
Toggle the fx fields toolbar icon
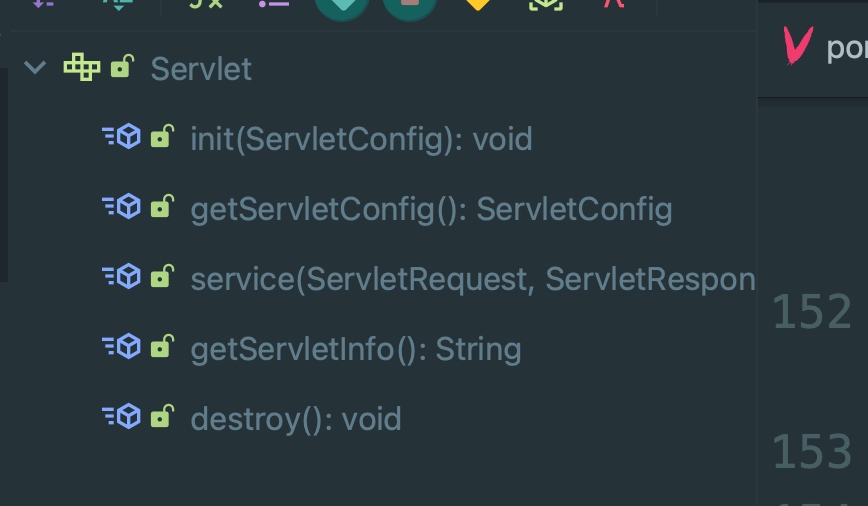[208, 4]
